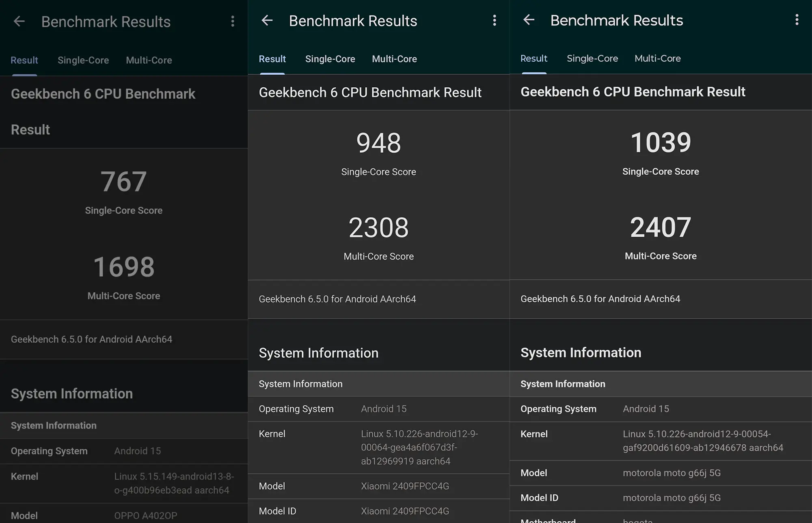This screenshot has width=812, height=523.
Task: Tap the Operating System row showing Android 15 on left screen
Action: (x=124, y=451)
